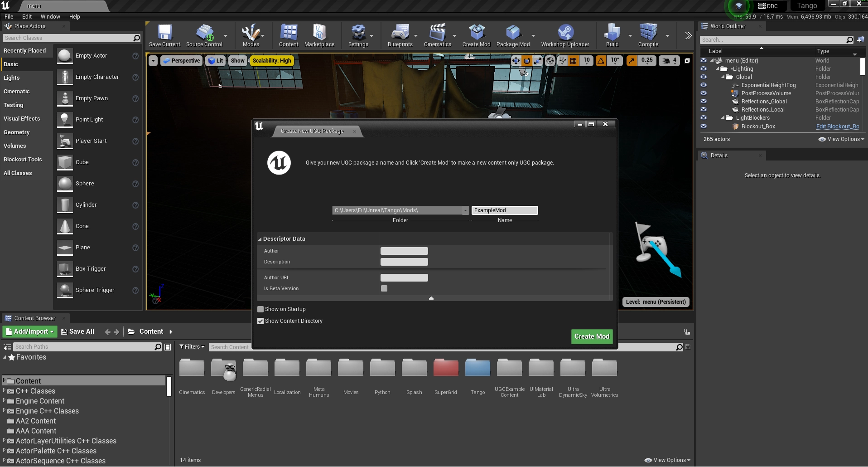Click the surface snapping viewport icon
The image size is (868, 467).
(x=562, y=61)
